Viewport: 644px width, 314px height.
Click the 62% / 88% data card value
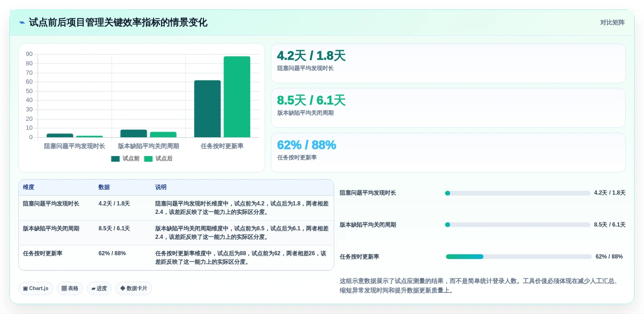[307, 145]
